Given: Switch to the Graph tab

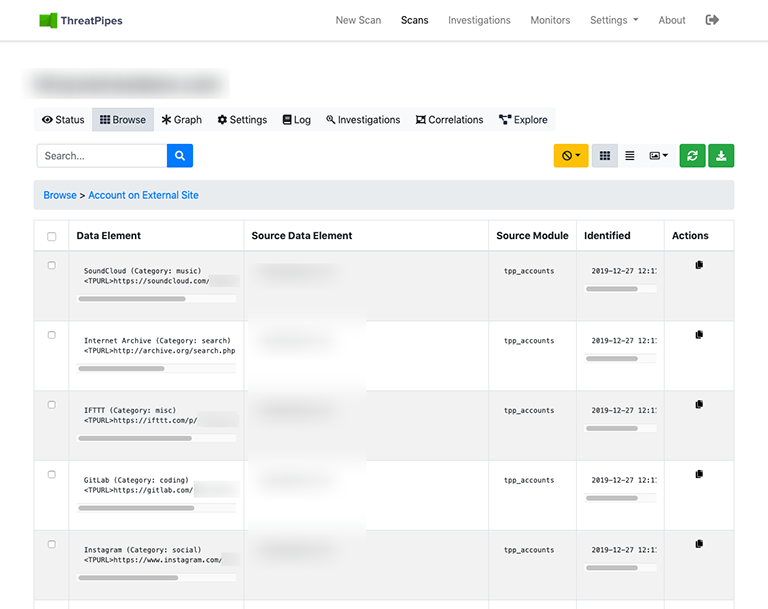Looking at the screenshot, I should tap(181, 120).
